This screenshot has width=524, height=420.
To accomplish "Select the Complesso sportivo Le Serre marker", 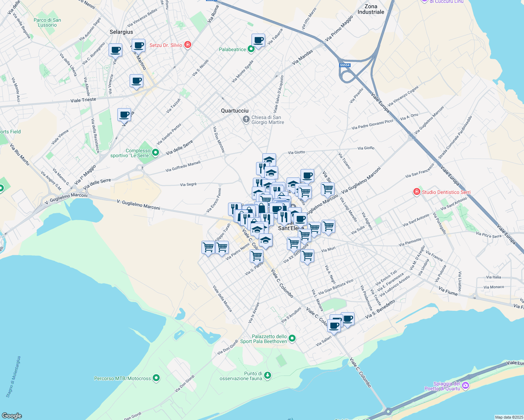I will (x=155, y=153).
